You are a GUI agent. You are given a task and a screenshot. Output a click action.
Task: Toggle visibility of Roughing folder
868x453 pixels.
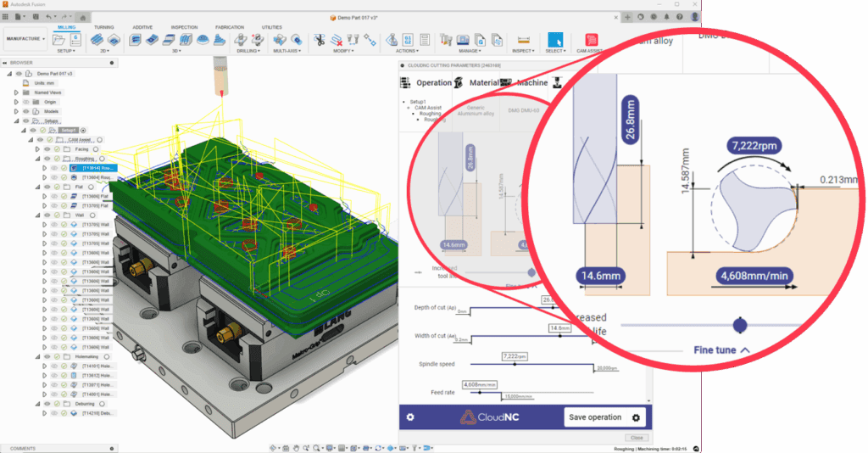[47, 159]
